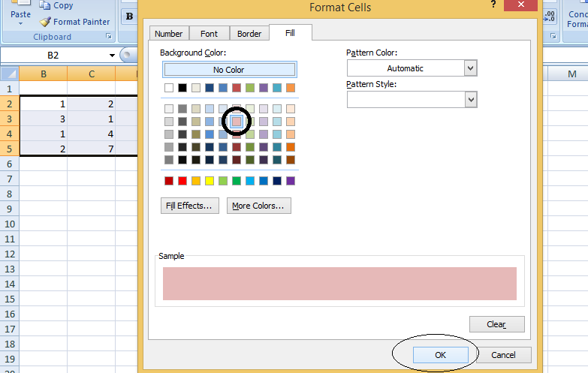The height and width of the screenshot is (373, 588).
Task: Switch to the Number tab
Action: pyautogui.click(x=168, y=34)
